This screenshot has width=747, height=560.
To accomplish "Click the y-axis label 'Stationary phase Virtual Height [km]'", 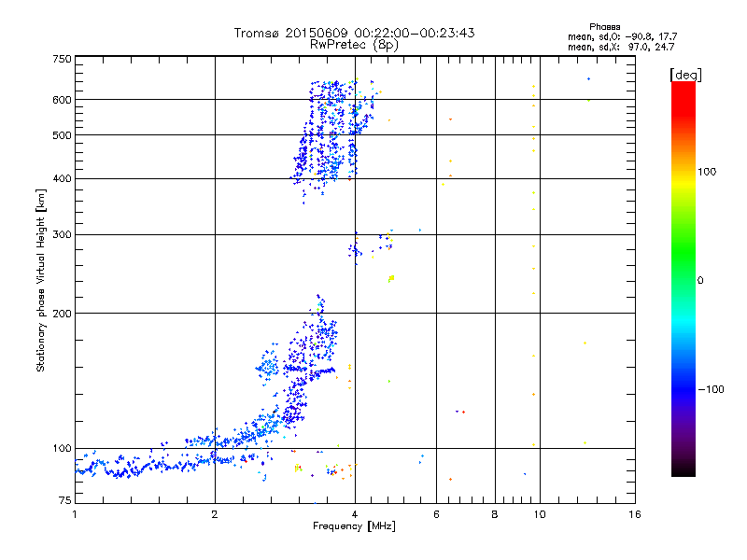I will [40, 280].
